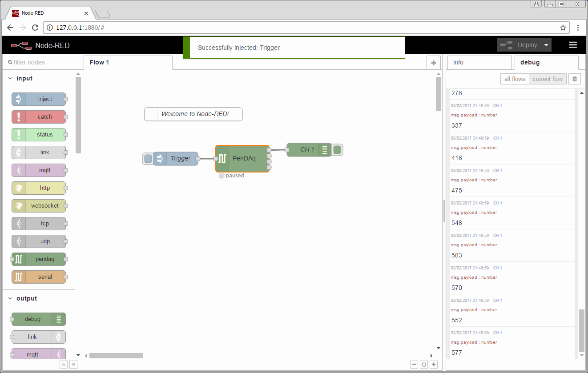This screenshot has width=588, height=373.
Task: Reload the browser page
Action: [35, 28]
